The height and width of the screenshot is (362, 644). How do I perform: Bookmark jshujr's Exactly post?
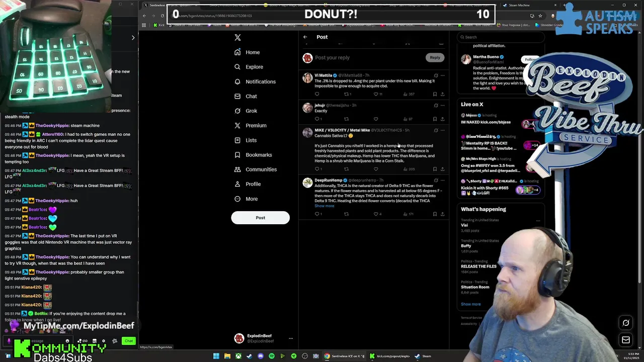pos(435,119)
